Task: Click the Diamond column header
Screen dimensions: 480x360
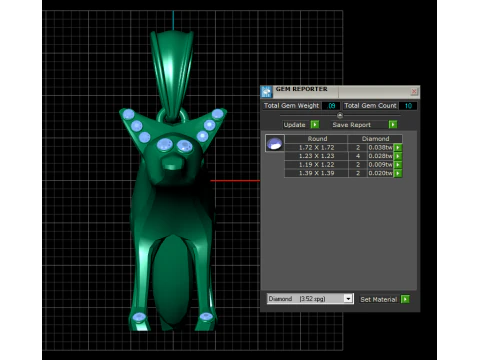Action: click(375, 139)
